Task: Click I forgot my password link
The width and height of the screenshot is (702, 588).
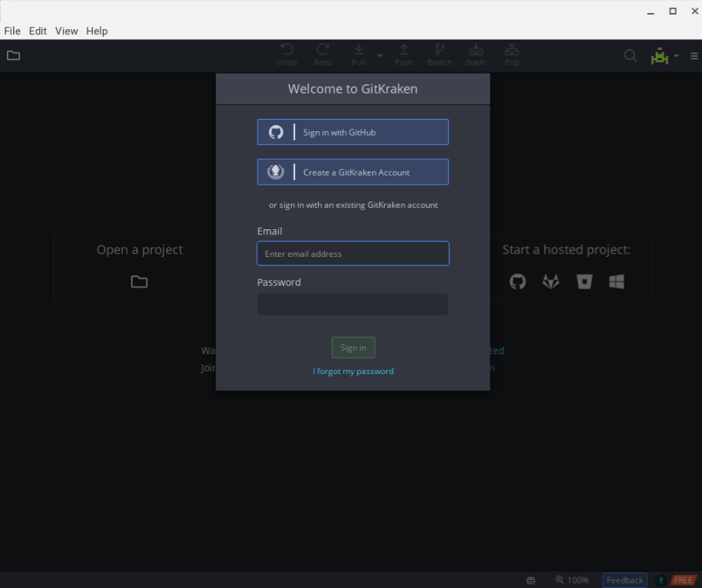Action: 353,371
